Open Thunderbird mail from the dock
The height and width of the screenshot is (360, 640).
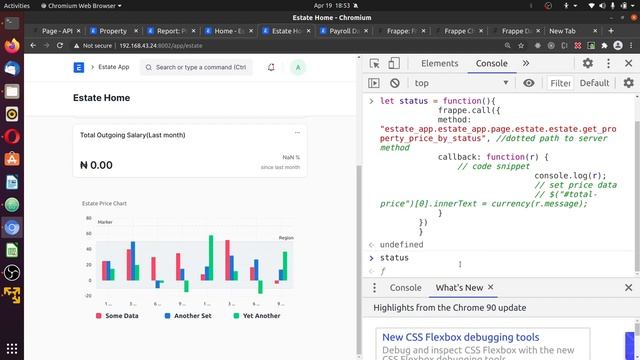[12, 69]
